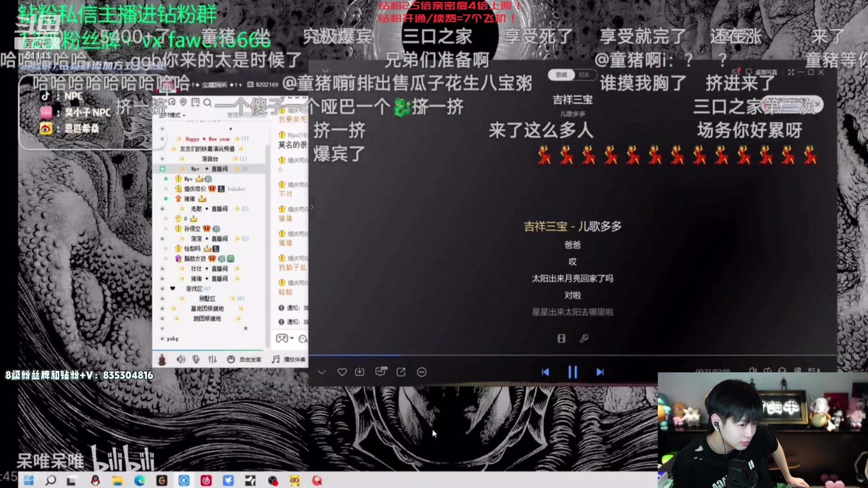Share the currently playing song
Viewport: 868px width, 488px height.
(401, 372)
